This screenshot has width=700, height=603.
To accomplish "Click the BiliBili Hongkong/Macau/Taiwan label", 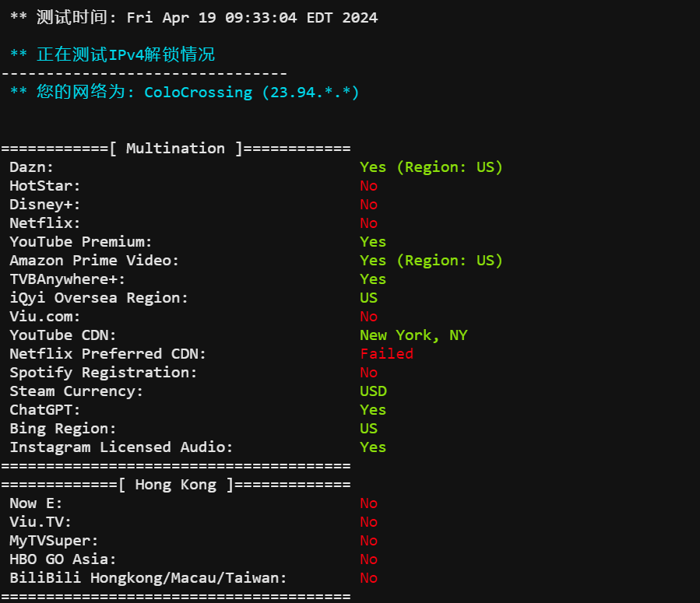I will [148, 578].
